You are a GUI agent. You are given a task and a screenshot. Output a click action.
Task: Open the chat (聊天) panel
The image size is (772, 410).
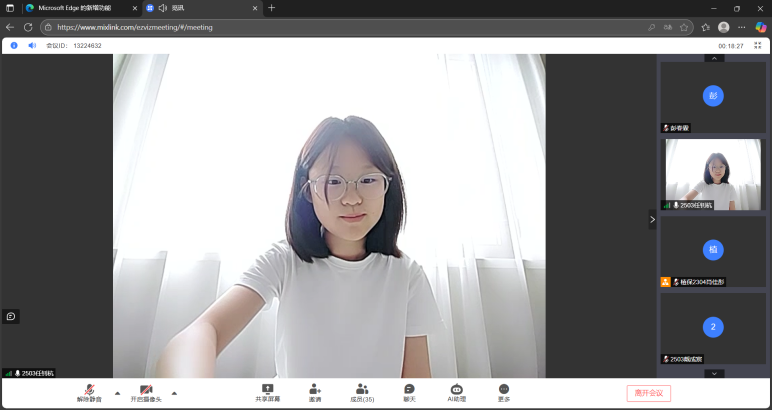[409, 392]
